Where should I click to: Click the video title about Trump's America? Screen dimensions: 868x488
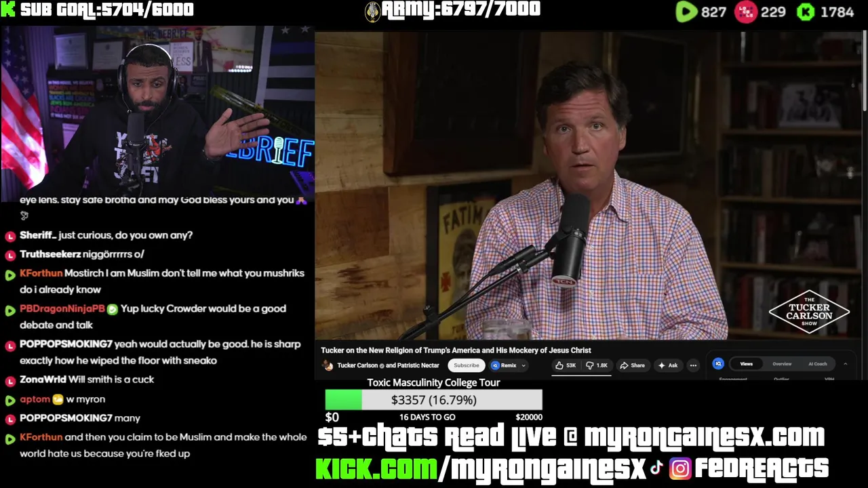(x=456, y=350)
